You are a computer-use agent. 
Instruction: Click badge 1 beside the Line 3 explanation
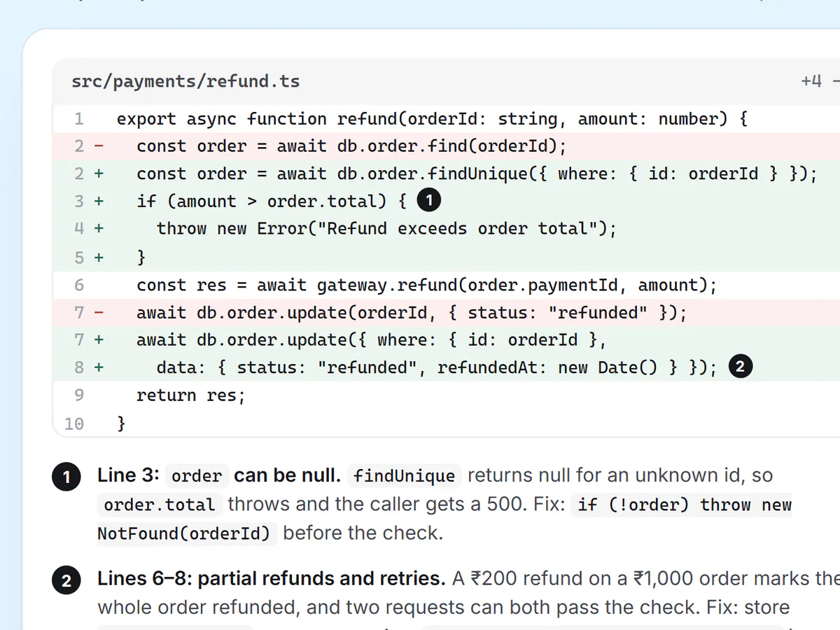(x=66, y=477)
